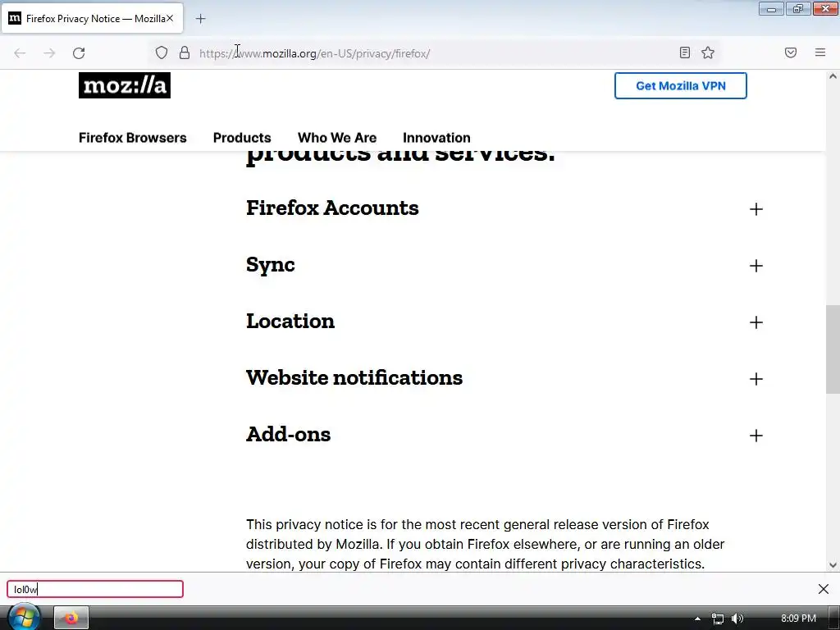
Task: Save page to Pocket
Action: (x=791, y=52)
